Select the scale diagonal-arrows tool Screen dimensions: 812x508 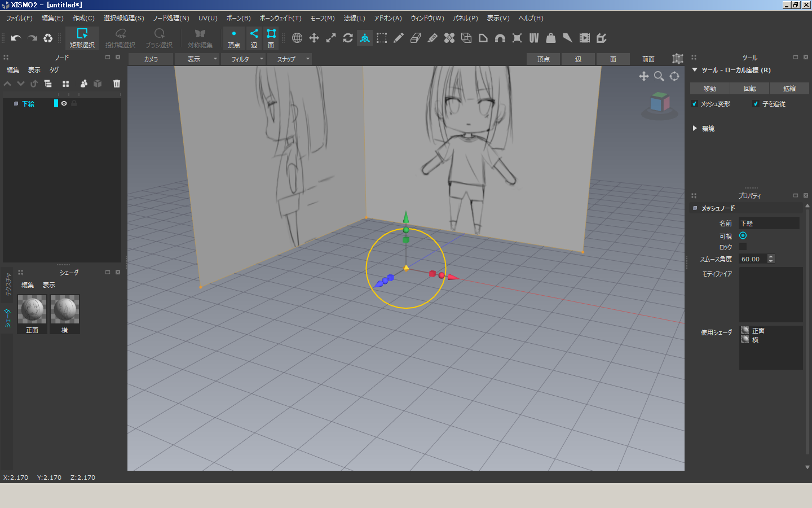[331, 38]
